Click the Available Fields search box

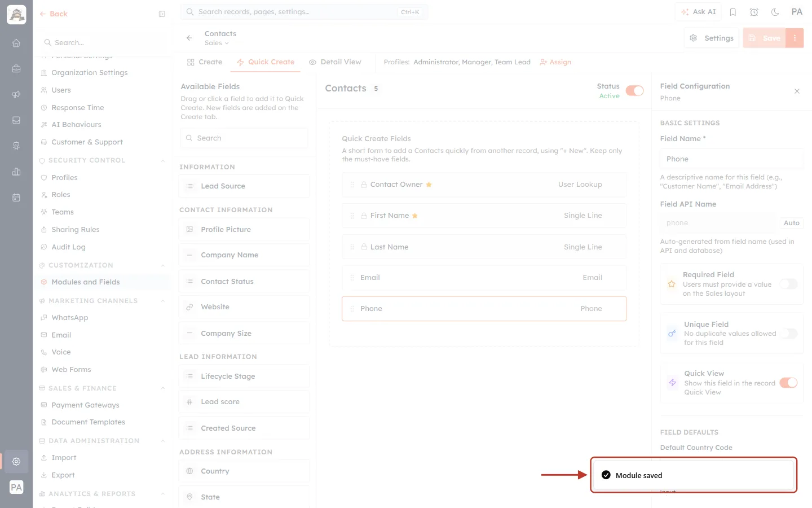244,138
